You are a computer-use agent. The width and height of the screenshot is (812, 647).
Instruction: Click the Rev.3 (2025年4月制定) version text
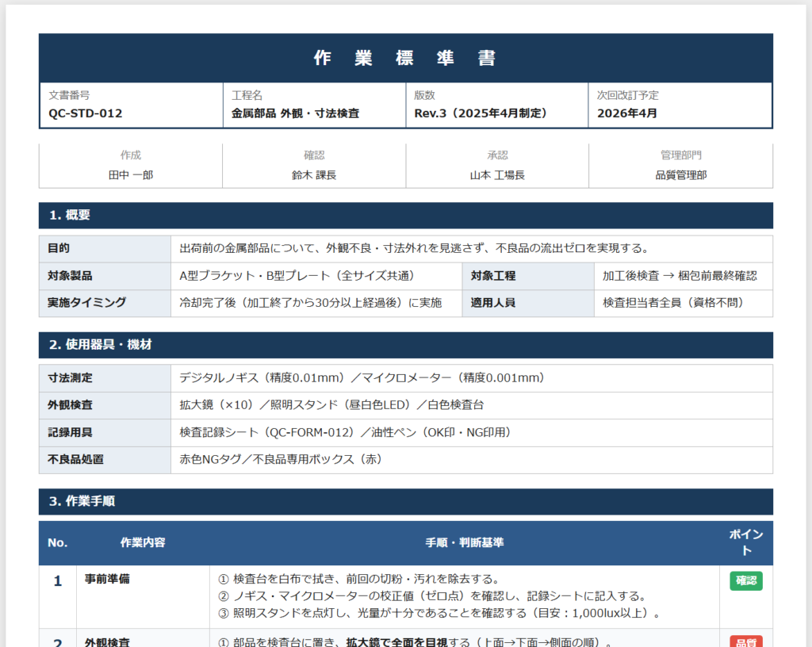pos(481,113)
